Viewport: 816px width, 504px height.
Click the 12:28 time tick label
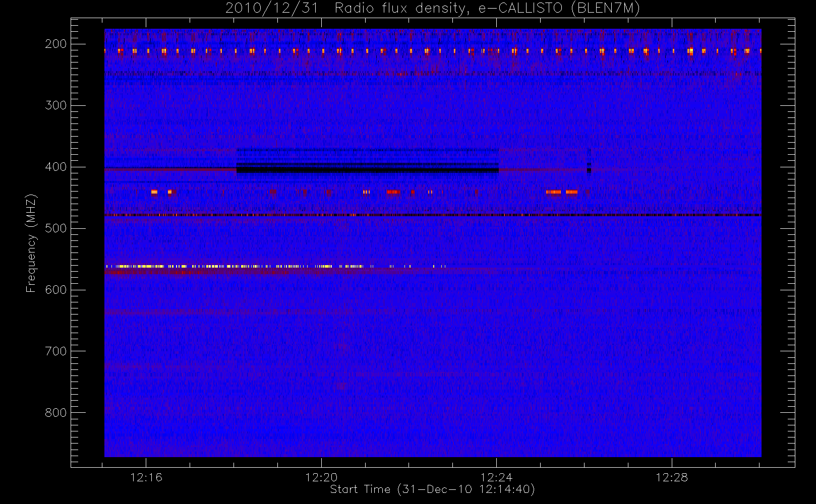tap(672, 477)
